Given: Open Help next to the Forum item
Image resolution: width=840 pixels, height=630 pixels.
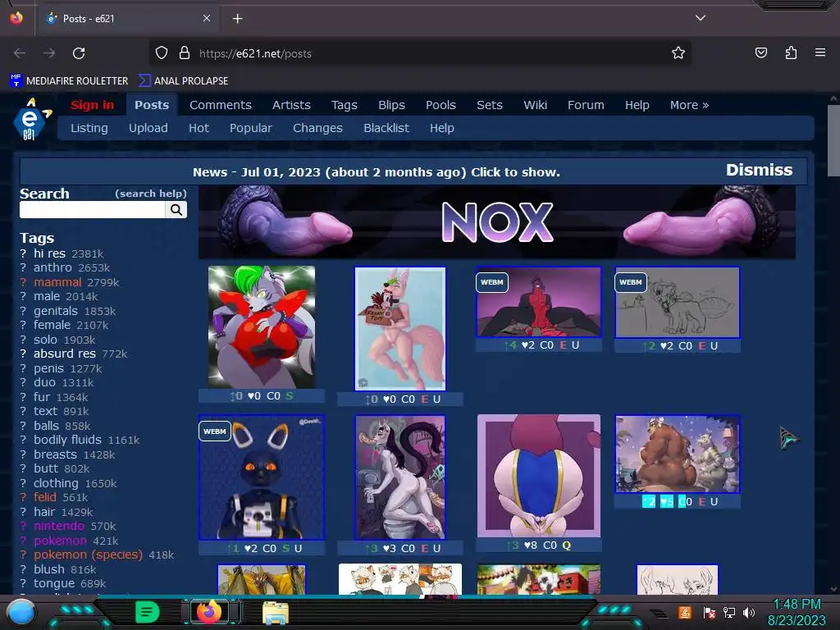Looking at the screenshot, I should tap(637, 105).
